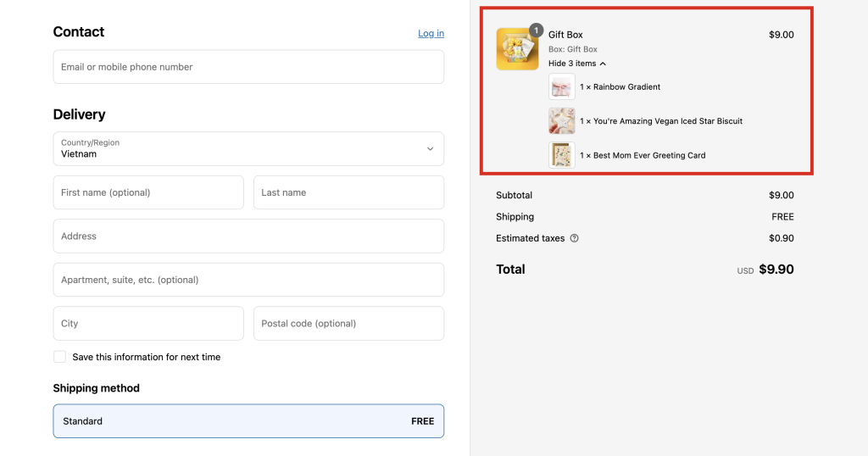
Task: Click the Vegan Iced Star Biscuit thumbnail
Action: point(562,121)
